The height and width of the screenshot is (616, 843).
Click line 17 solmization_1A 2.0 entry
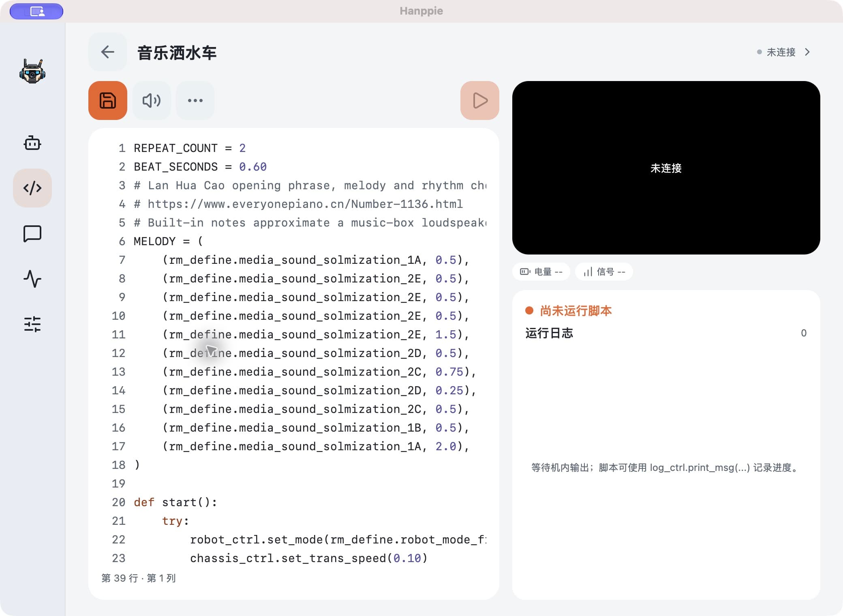[x=316, y=447]
